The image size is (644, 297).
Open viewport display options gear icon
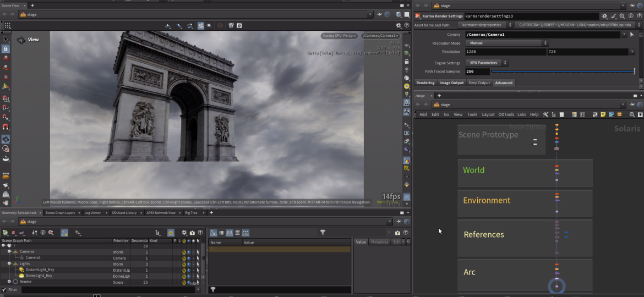coord(399,25)
